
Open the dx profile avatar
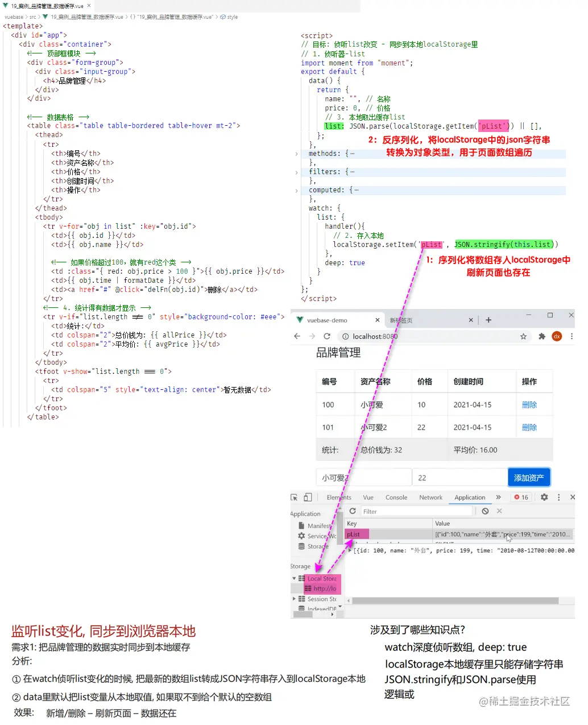557,336
